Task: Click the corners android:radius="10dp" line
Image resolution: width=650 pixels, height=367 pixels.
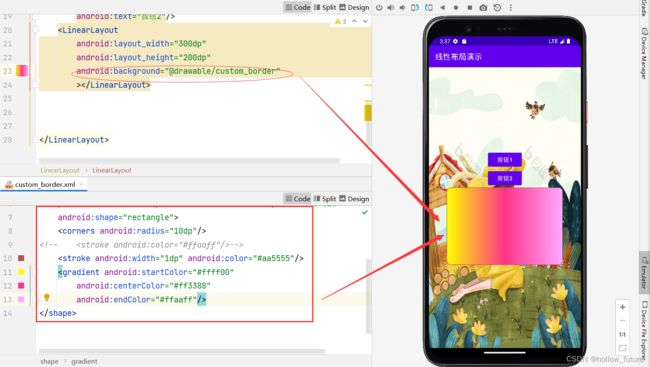Action: pos(132,231)
